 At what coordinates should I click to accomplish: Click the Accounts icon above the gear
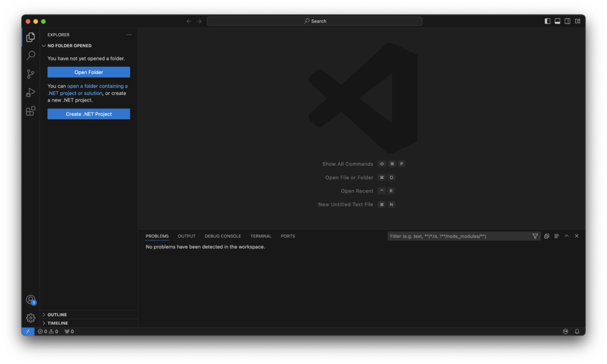coord(30,299)
